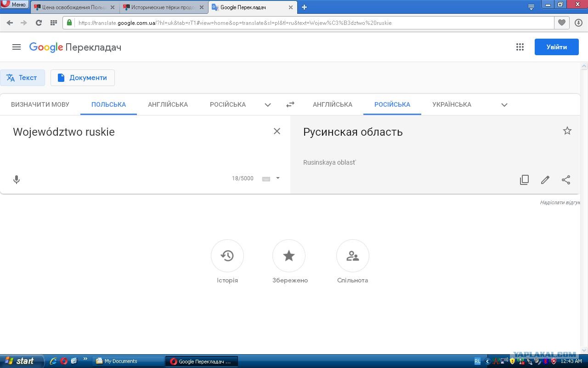This screenshot has height=368, width=588.
Task: Select the Документи mode button
Action: pyautogui.click(x=83, y=78)
